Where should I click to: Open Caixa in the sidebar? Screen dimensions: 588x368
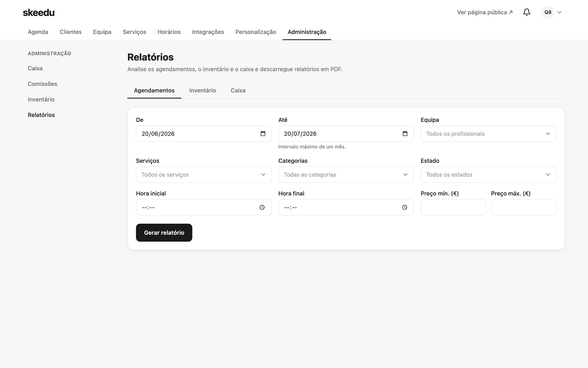tap(35, 68)
